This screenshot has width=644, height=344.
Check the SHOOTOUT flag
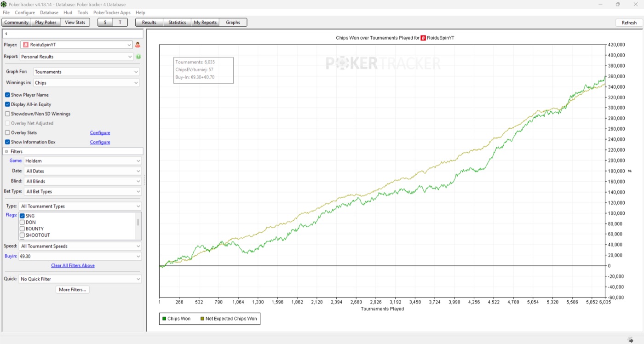click(x=23, y=235)
